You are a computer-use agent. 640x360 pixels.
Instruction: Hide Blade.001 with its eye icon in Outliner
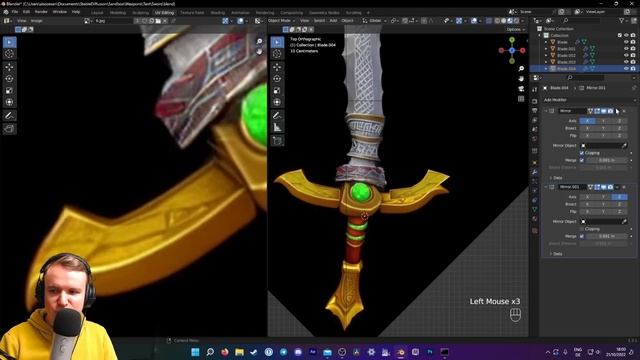[626, 49]
